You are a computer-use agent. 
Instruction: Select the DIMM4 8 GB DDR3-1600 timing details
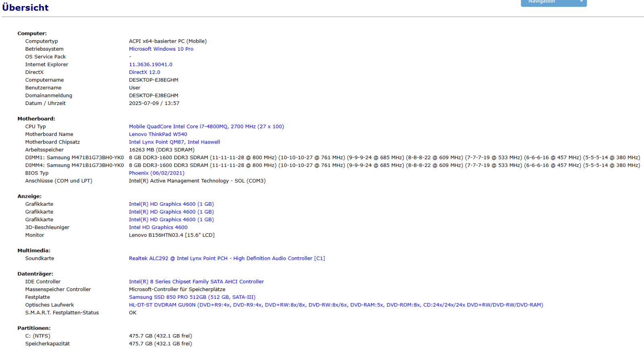(x=384, y=165)
